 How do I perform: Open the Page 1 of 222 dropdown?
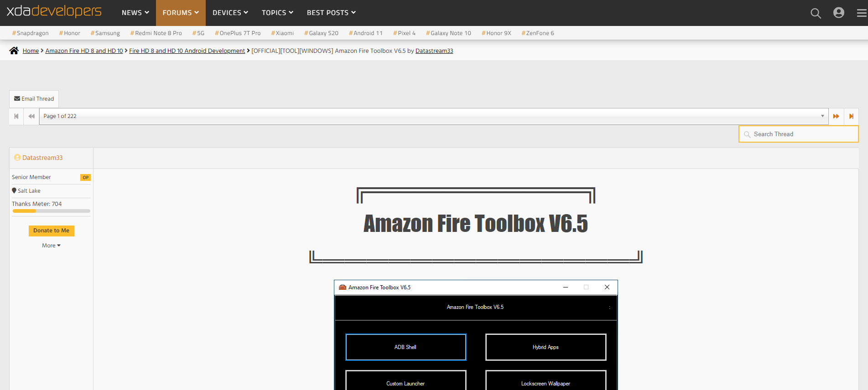point(434,116)
